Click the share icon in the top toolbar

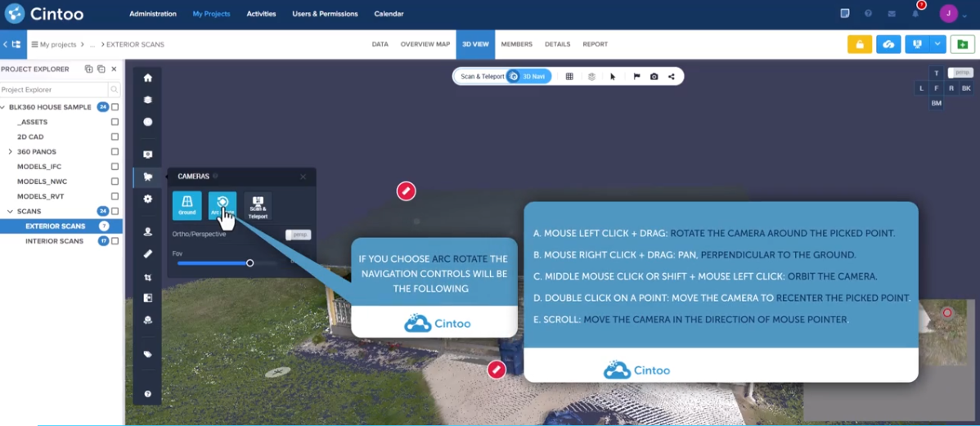point(672,77)
